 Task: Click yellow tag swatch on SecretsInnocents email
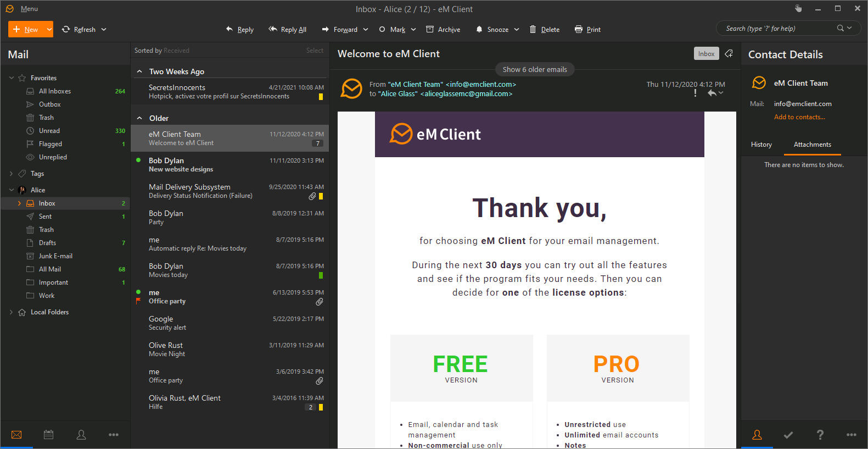pos(321,97)
